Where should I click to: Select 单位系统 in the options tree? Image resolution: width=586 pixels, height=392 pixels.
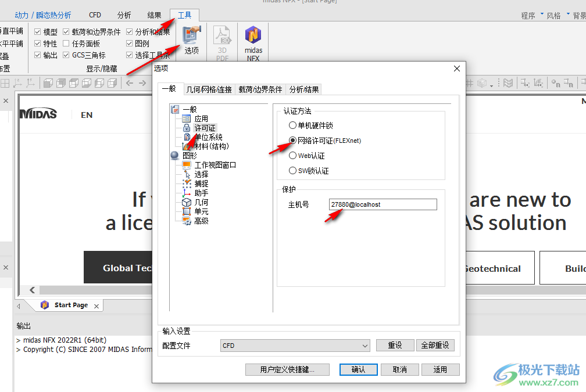209,137
